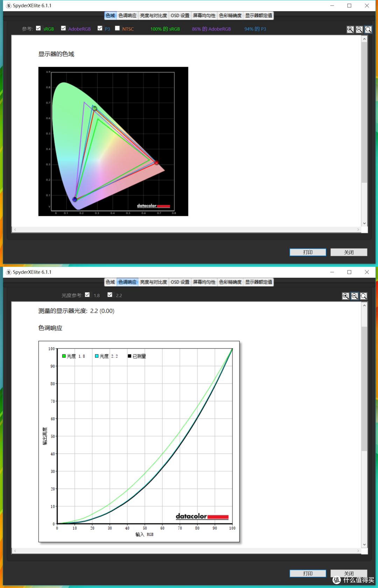Open 屏幕均匀性 tab in the gamut window
This screenshot has width=378, height=588.
click(x=204, y=16)
